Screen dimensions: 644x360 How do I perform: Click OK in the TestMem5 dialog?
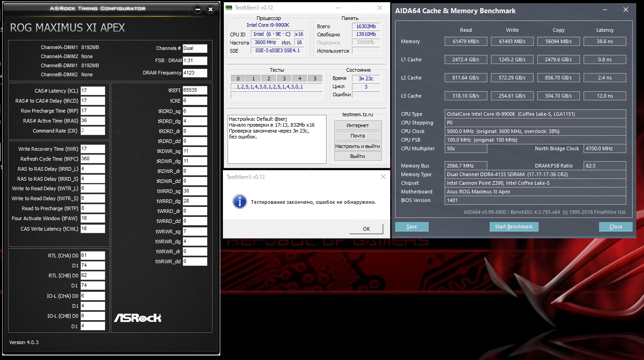(x=366, y=229)
